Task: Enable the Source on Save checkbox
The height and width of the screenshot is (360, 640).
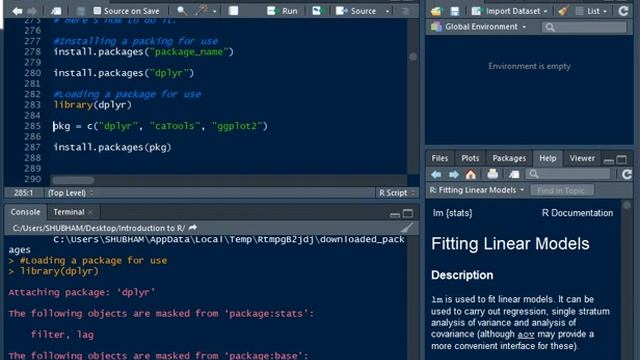Action: pos(97,11)
